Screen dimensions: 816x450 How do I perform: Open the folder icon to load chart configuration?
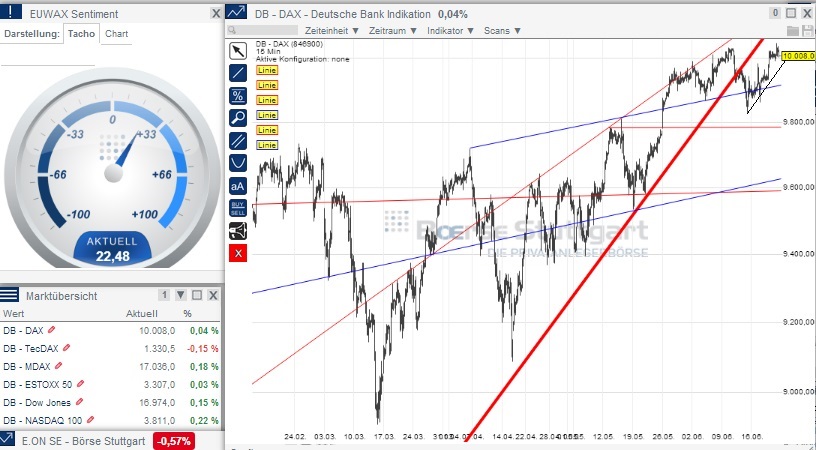(x=792, y=31)
